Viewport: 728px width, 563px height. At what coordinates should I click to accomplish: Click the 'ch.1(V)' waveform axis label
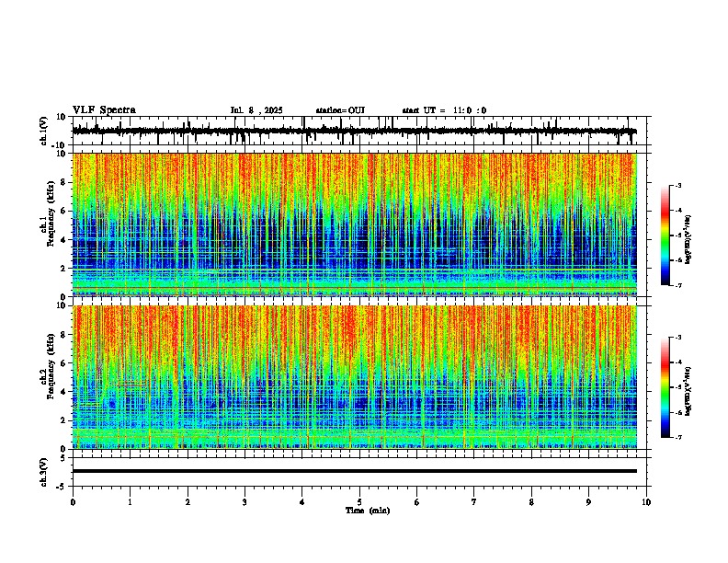44,131
